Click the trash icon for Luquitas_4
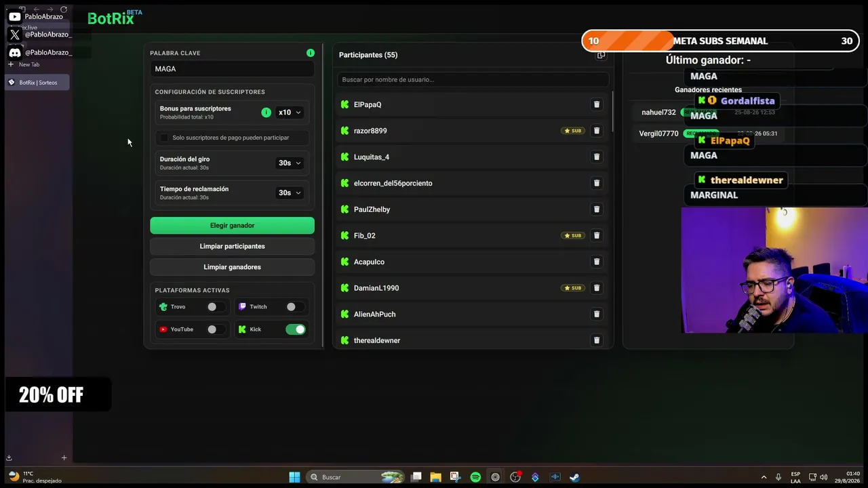This screenshot has width=868, height=488. (597, 157)
